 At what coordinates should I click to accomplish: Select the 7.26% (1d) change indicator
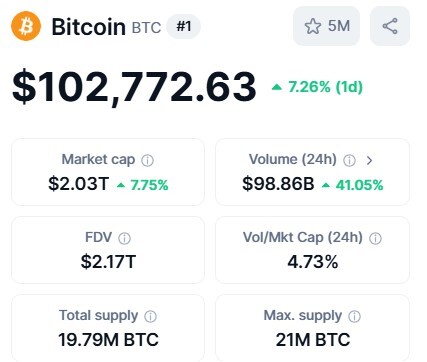[317, 87]
